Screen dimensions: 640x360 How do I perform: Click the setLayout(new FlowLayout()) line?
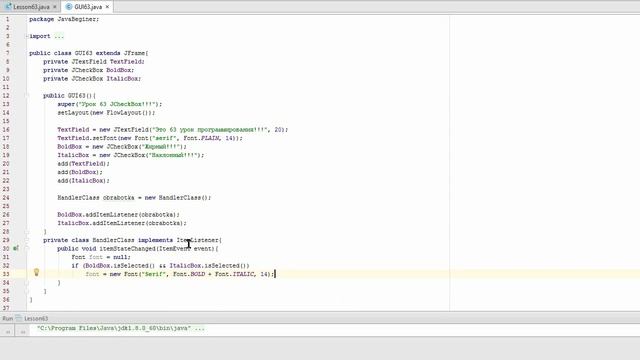coord(106,113)
